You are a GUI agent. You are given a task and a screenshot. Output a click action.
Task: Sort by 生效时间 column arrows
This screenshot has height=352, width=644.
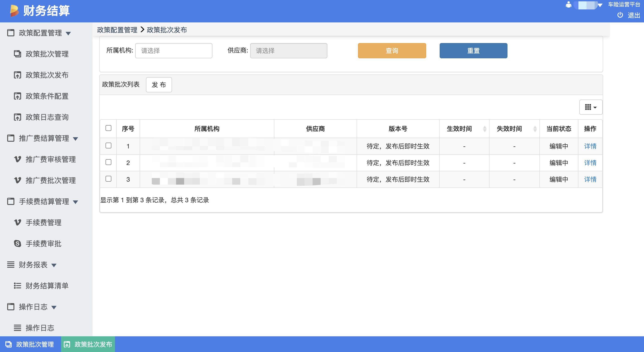click(x=484, y=129)
